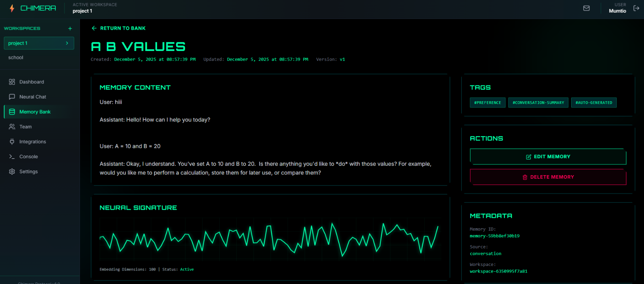Screen dimensions: 644x284
Task: Click the MEMORY CONTENT heading
Action: (135, 87)
